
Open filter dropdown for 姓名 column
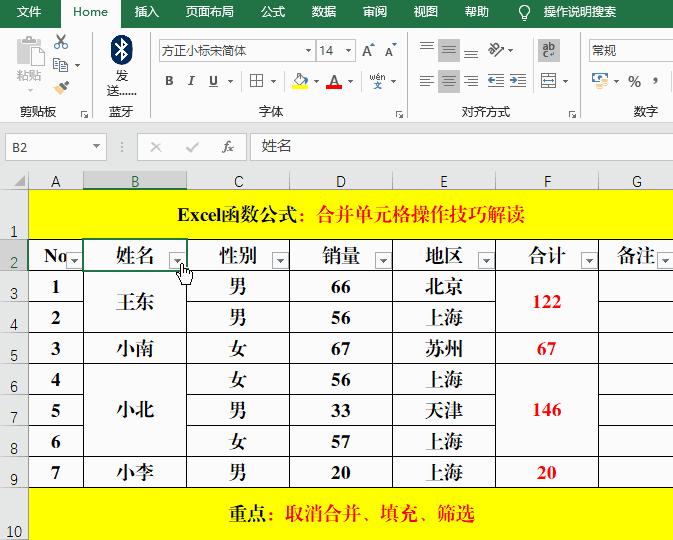tap(177, 260)
